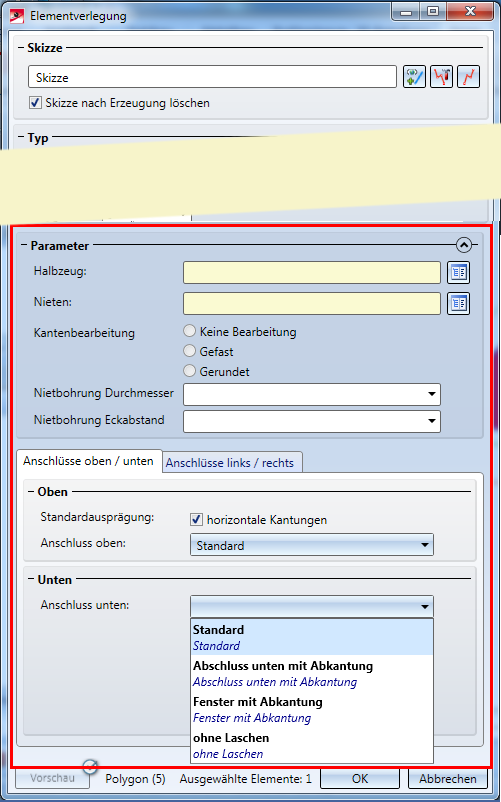Uncheck horizontale Kantungen checkbox
This screenshot has width=501, height=802.
[196, 520]
